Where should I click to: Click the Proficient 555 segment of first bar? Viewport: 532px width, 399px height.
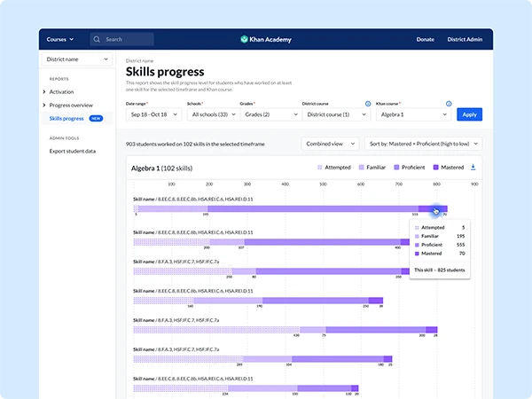point(313,208)
